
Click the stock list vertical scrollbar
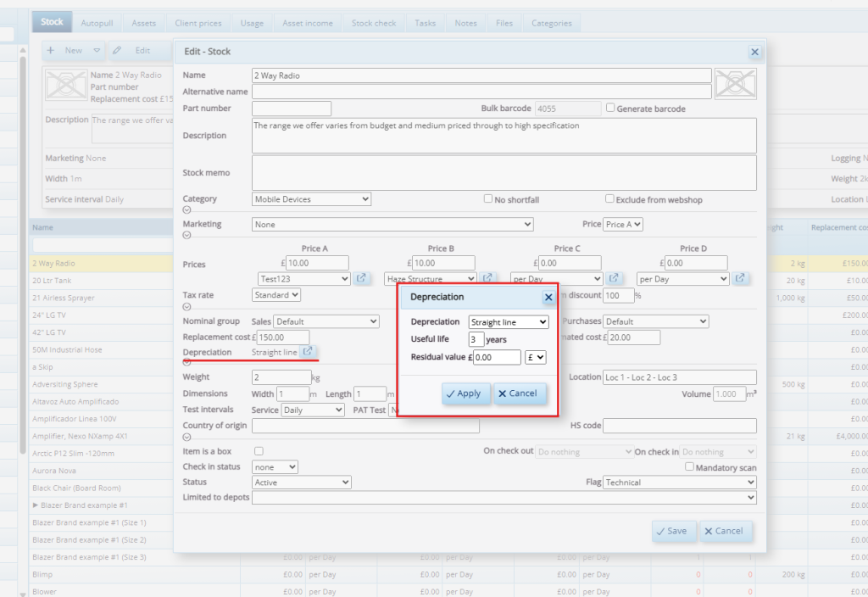[x=23, y=254]
